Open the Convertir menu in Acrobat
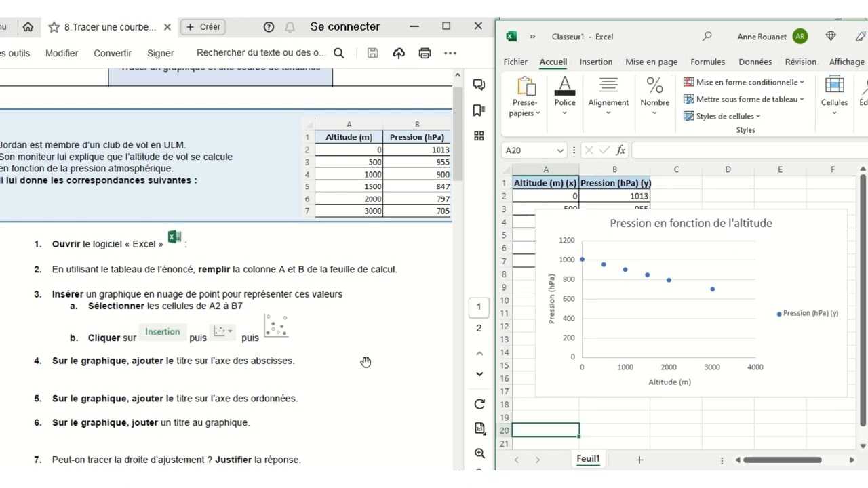The width and height of the screenshot is (868, 488). click(x=113, y=53)
